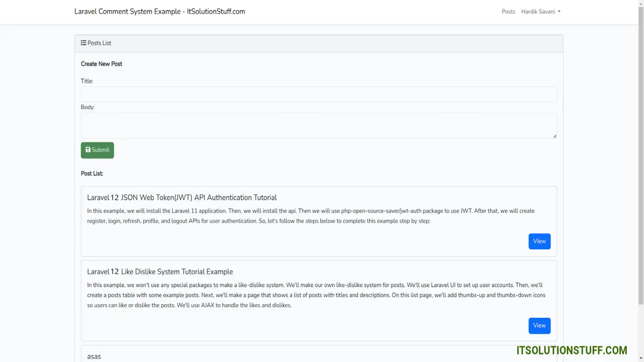Click the ITSOLUTIONSTUFF.COM watermark
Image resolution: width=644 pixels, height=362 pixels.
pyautogui.click(x=572, y=350)
